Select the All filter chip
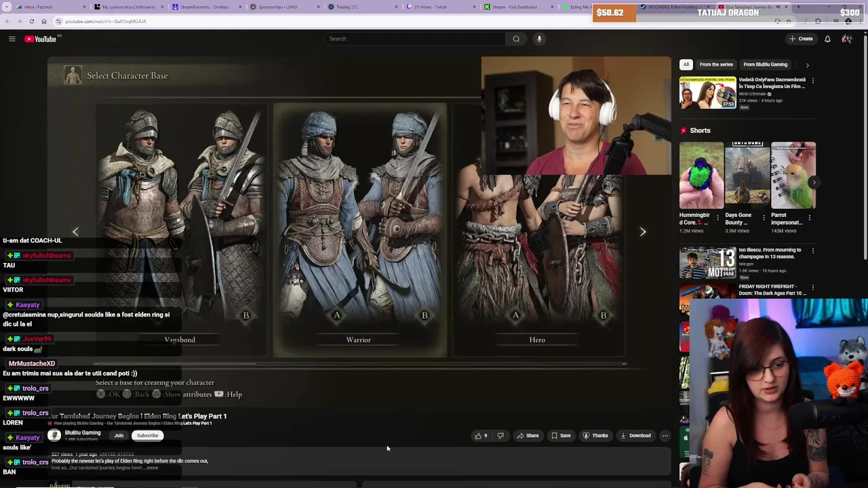 (x=686, y=64)
